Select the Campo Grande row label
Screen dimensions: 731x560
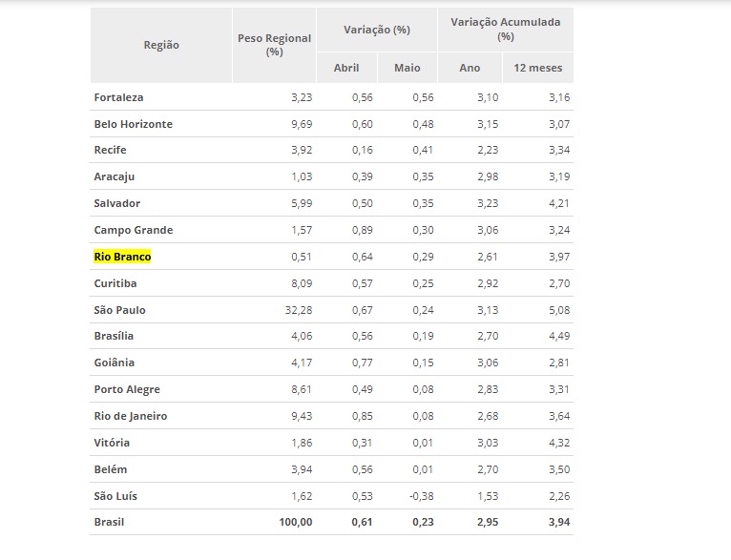tap(133, 230)
